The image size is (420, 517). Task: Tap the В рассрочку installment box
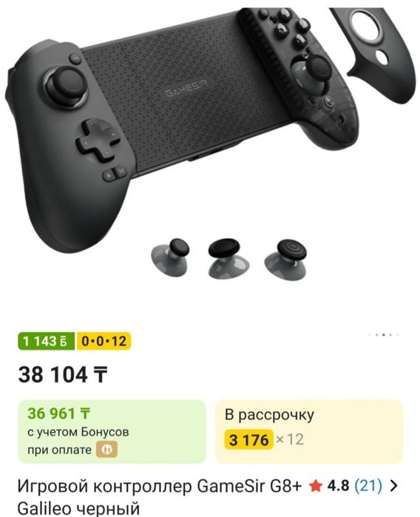309,432
